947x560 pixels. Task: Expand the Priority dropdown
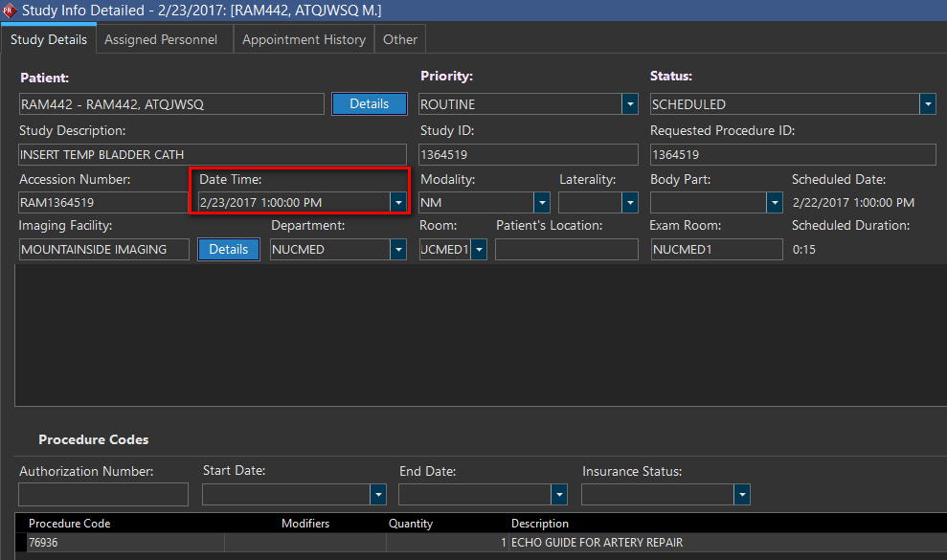coord(630,104)
